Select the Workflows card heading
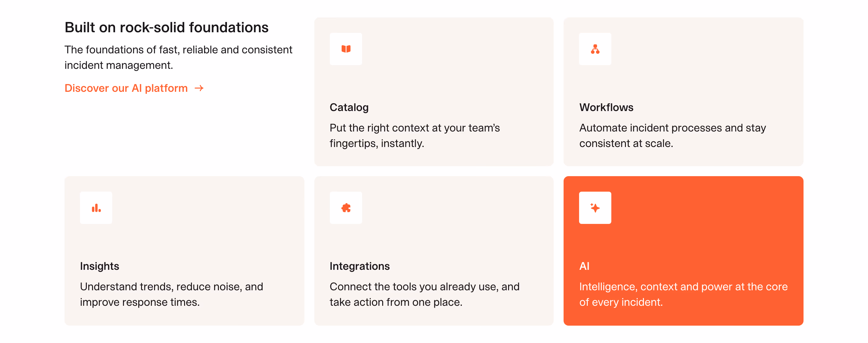The width and height of the screenshot is (868, 343). coord(606,107)
